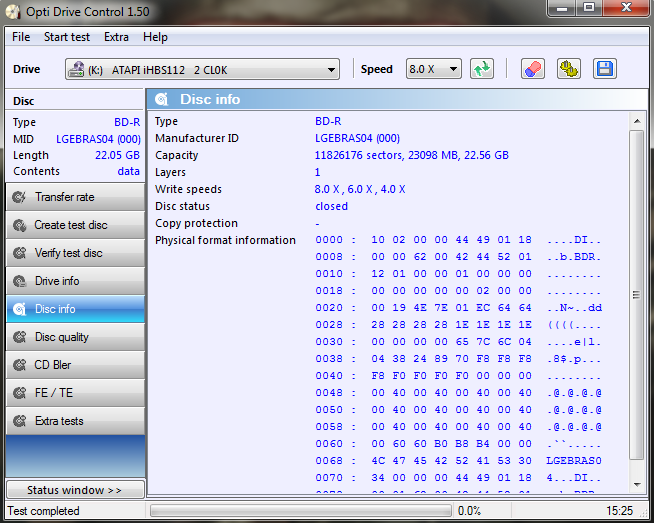Screen dimensions: 654x523
Task: Click the Verify test disc icon
Action: 19,253
